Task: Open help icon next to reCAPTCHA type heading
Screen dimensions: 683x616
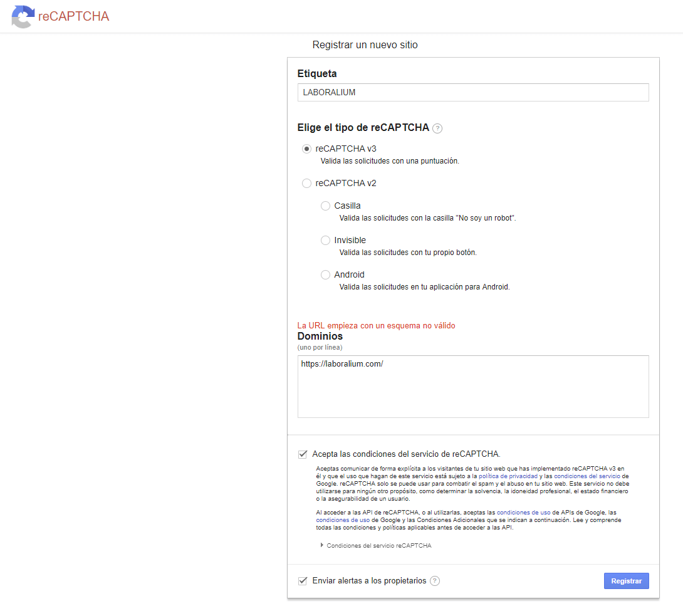Action: coord(437,128)
